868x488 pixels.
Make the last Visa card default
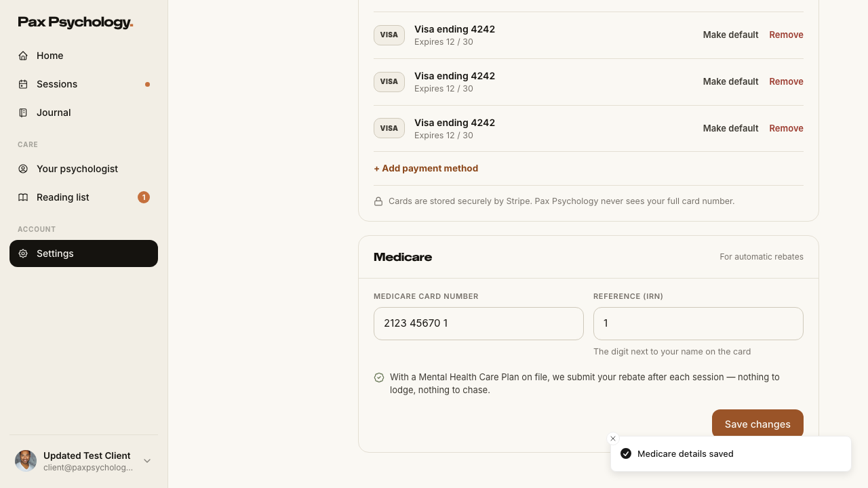pyautogui.click(x=730, y=128)
